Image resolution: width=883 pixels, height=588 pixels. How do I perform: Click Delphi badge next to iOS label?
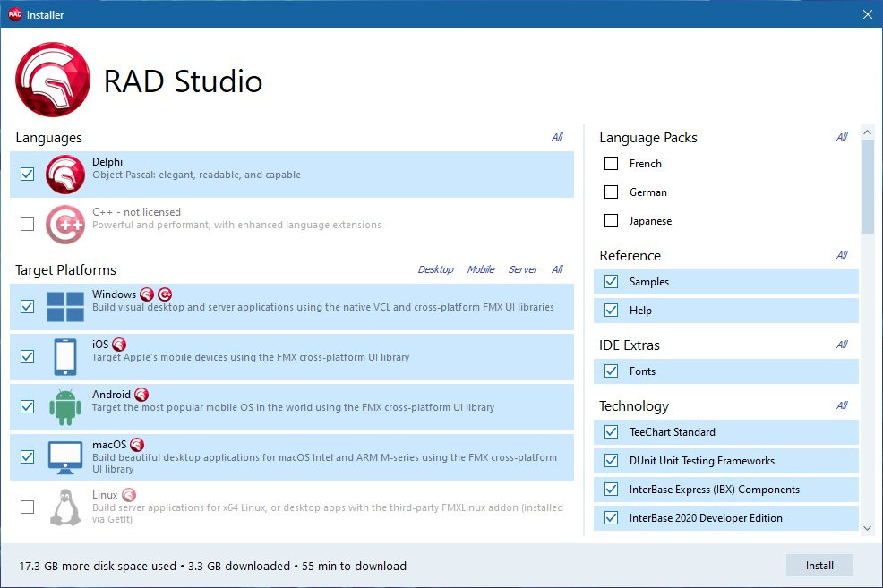pos(119,345)
